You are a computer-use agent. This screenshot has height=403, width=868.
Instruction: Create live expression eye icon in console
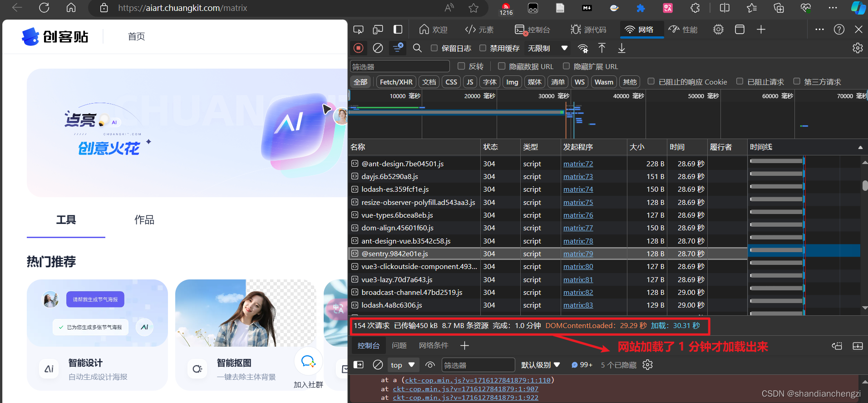(x=430, y=365)
